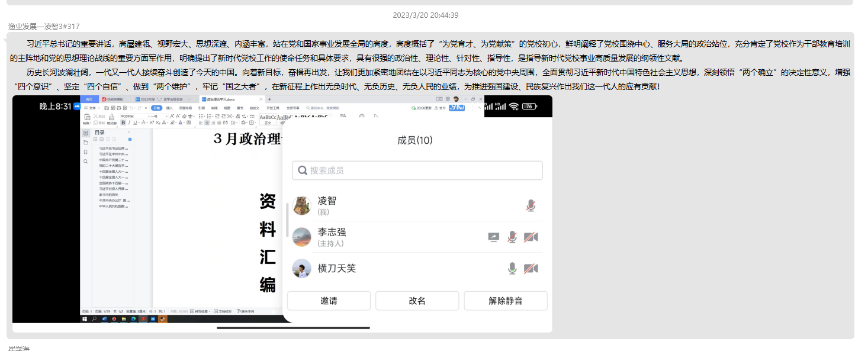This screenshot has width=868, height=351.
Task: Open the 插入 ribbon tab
Action: [x=169, y=108]
